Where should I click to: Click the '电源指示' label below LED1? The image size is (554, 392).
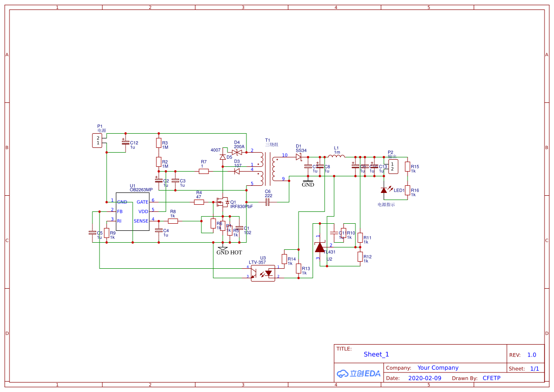pos(386,205)
